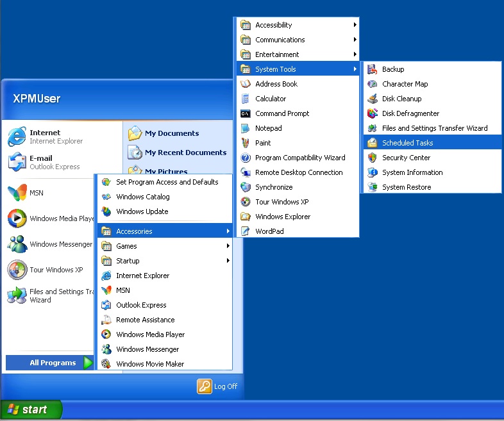Open Character Map via its icon
The image size is (504, 421).
coord(372,84)
